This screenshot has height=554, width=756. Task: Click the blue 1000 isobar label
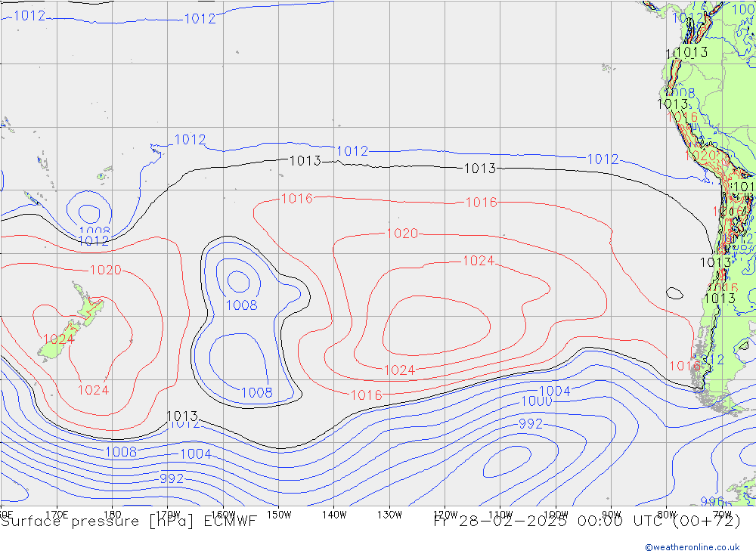(536, 401)
